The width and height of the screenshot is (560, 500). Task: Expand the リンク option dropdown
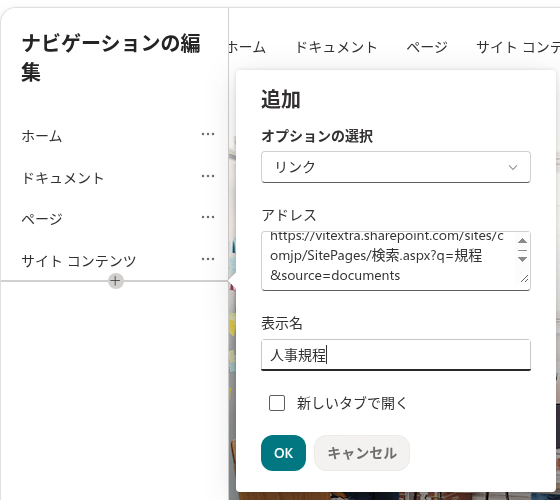click(x=396, y=167)
